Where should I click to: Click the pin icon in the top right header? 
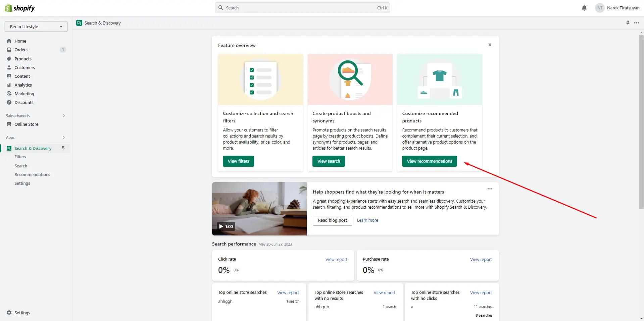[628, 23]
